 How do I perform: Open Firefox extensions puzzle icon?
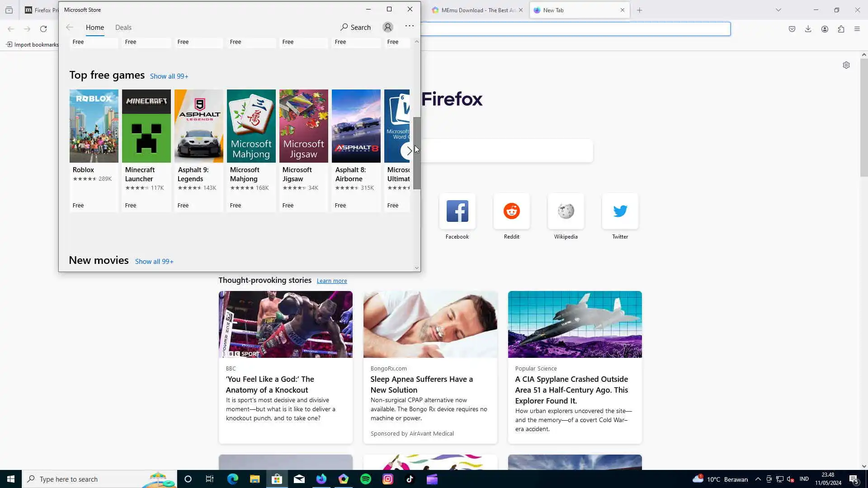841,29
